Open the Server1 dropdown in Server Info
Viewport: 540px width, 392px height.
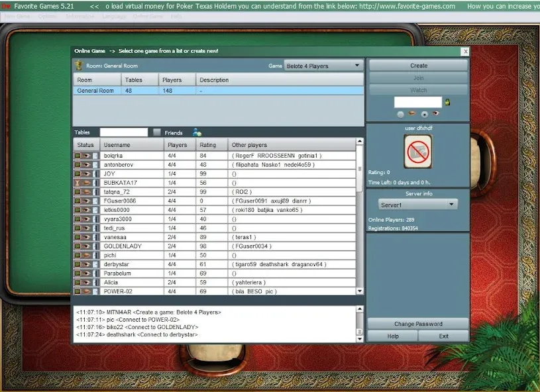tap(417, 204)
